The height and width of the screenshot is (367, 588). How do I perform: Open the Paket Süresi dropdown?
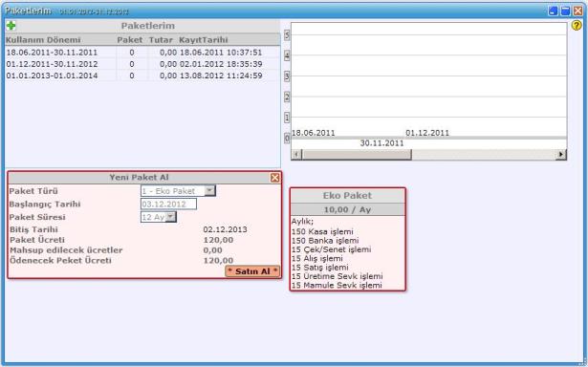point(170,217)
